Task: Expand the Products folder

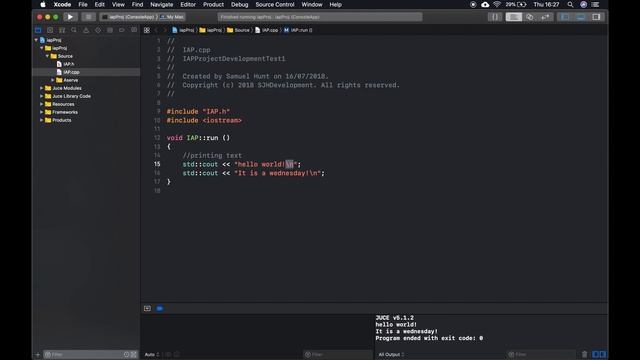Action: tap(42, 120)
